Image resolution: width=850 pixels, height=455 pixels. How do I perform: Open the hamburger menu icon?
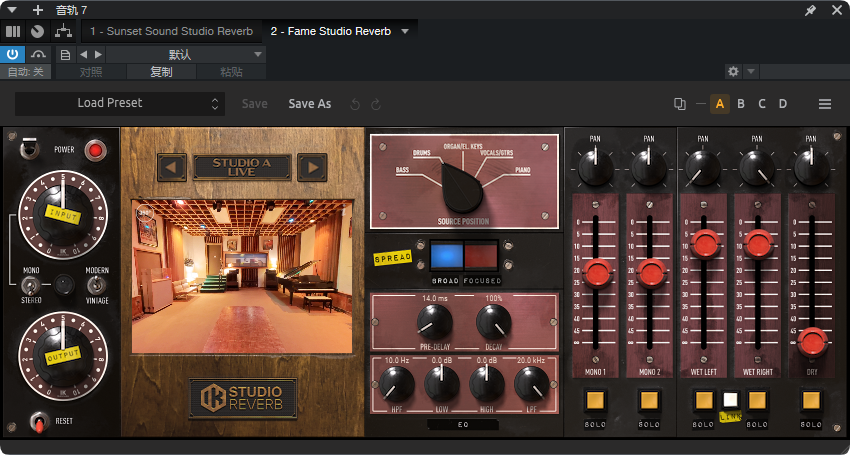[825, 104]
